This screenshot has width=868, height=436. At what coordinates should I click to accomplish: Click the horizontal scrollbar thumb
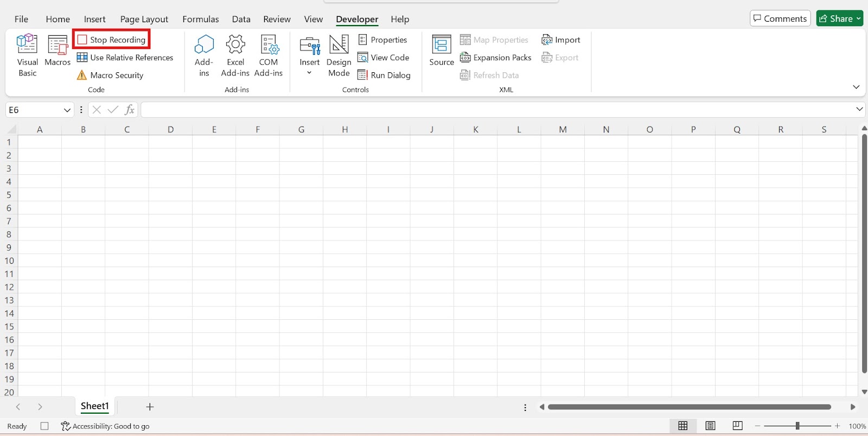point(689,407)
